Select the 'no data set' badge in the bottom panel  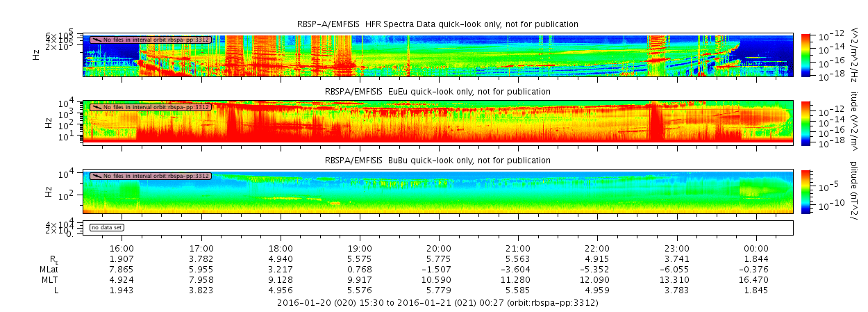point(106,227)
